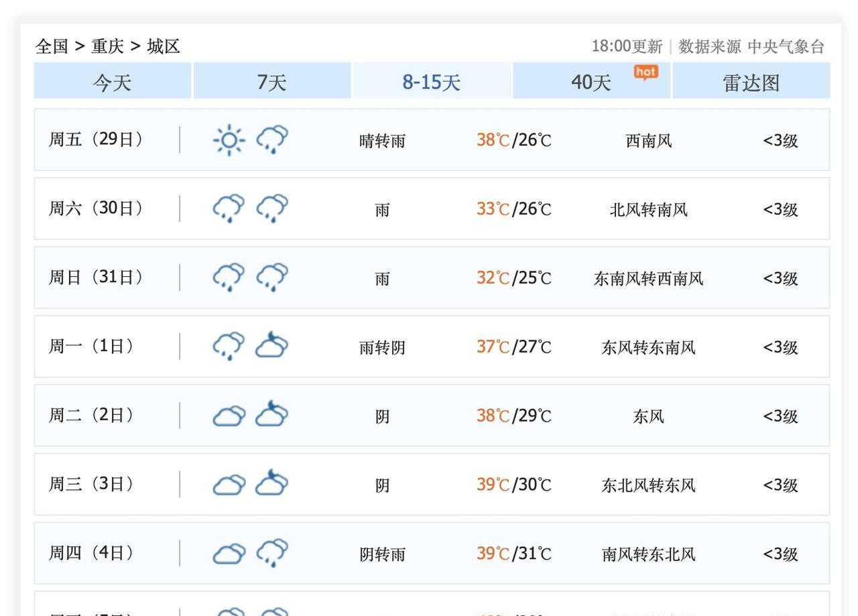Select the 周五（29日） forecast row date
The width and height of the screenshot is (858, 616).
click(96, 139)
